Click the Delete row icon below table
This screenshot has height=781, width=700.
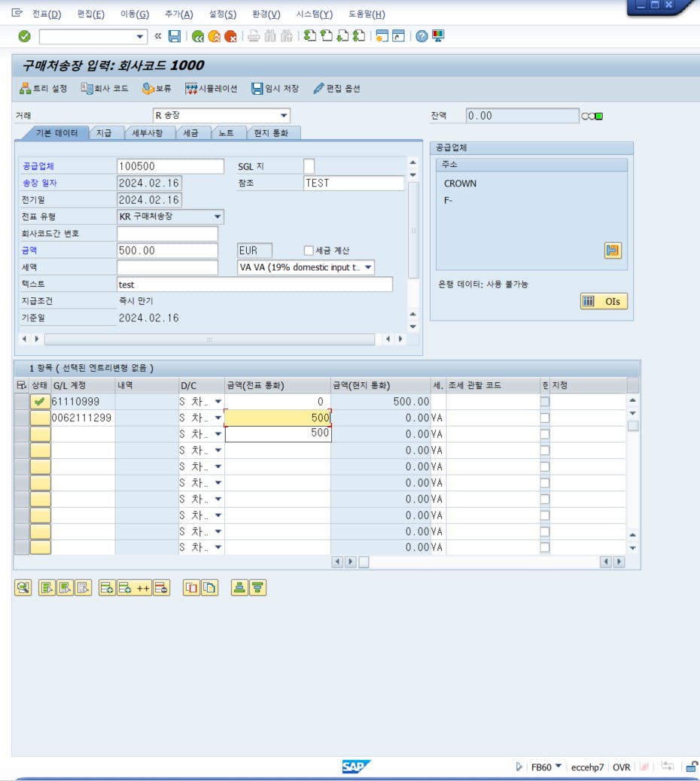coord(161,588)
